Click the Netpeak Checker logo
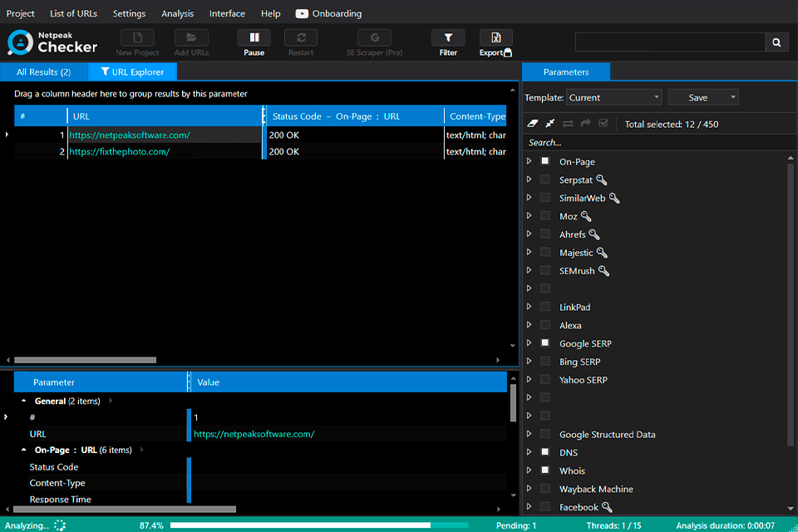Image resolution: width=798 pixels, height=532 pixels. coord(52,42)
